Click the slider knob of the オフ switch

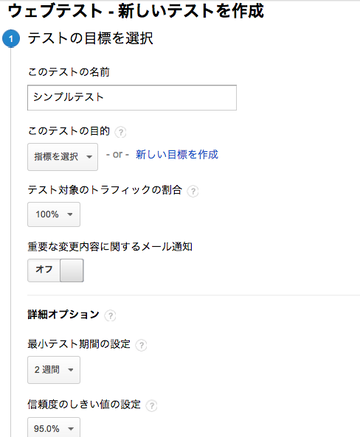point(72,270)
